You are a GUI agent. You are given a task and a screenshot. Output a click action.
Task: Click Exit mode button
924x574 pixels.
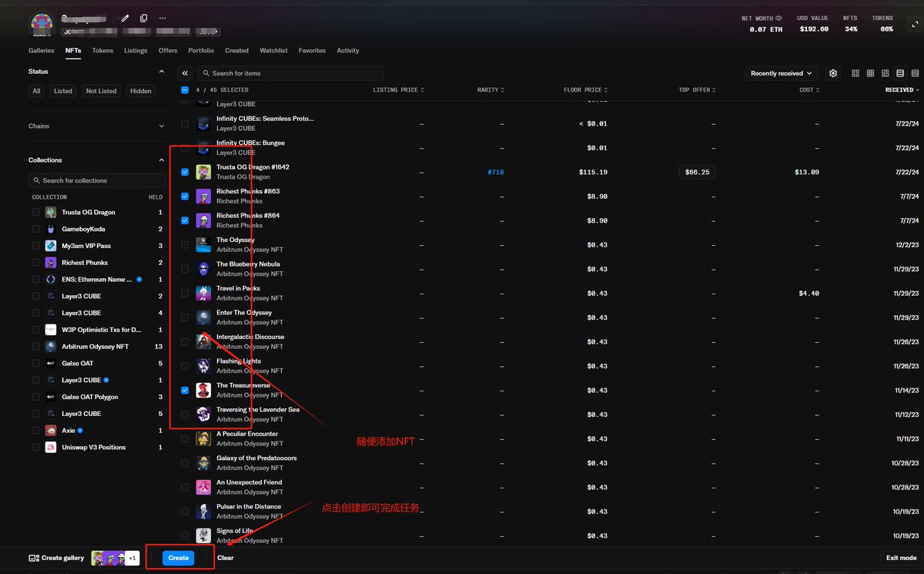(901, 558)
